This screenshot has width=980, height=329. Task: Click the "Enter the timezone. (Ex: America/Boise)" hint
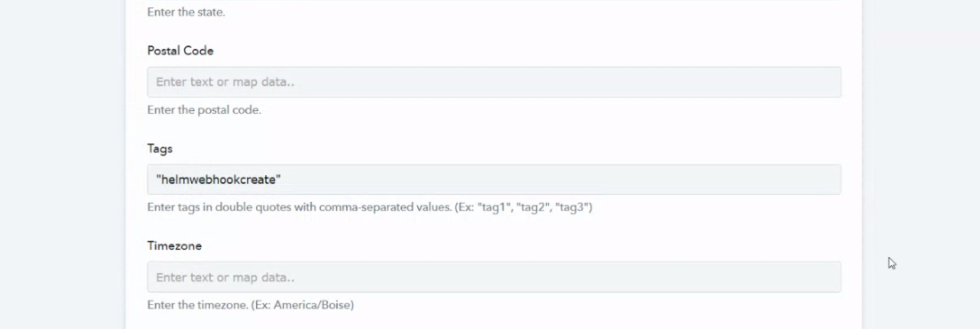[x=251, y=305]
